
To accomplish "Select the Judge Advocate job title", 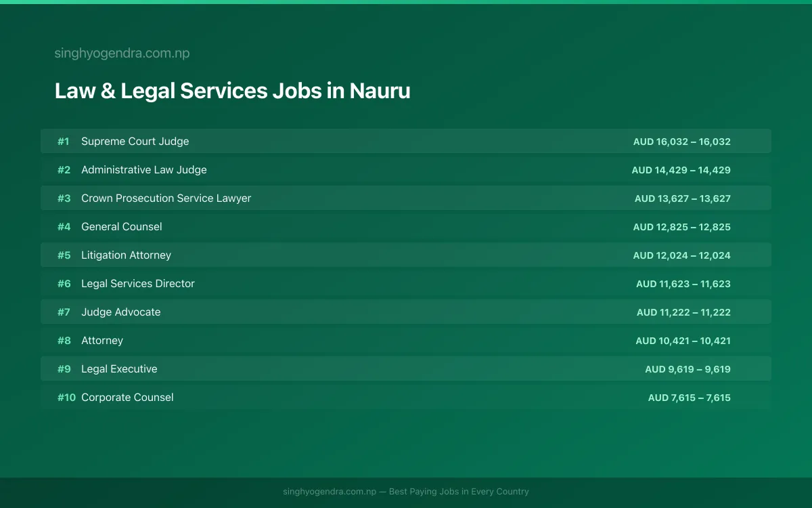I will (x=121, y=312).
